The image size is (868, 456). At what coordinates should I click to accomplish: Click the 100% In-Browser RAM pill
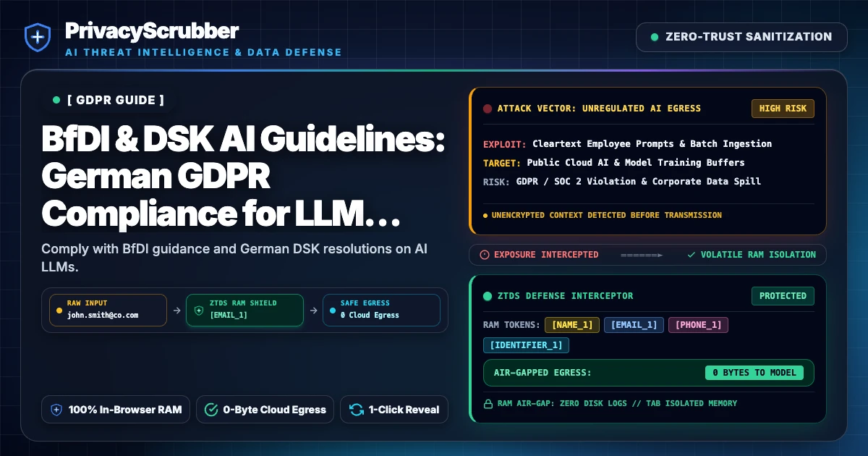coord(116,410)
